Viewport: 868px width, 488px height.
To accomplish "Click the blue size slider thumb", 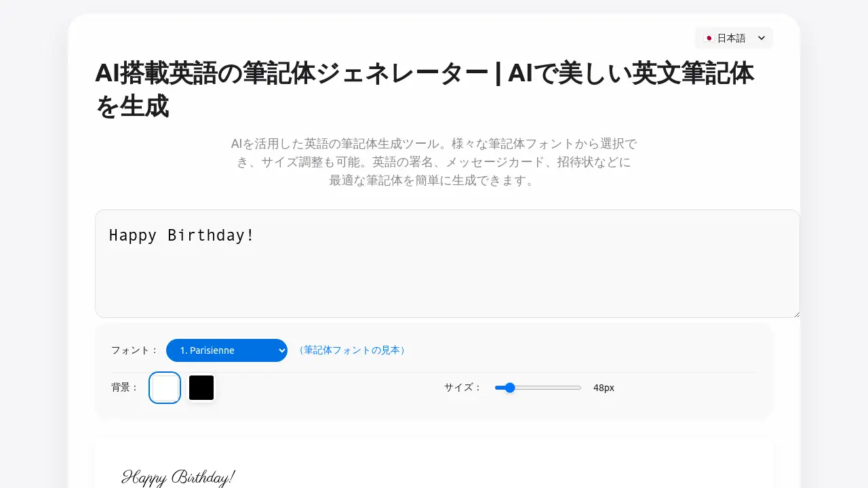I will [x=510, y=388].
